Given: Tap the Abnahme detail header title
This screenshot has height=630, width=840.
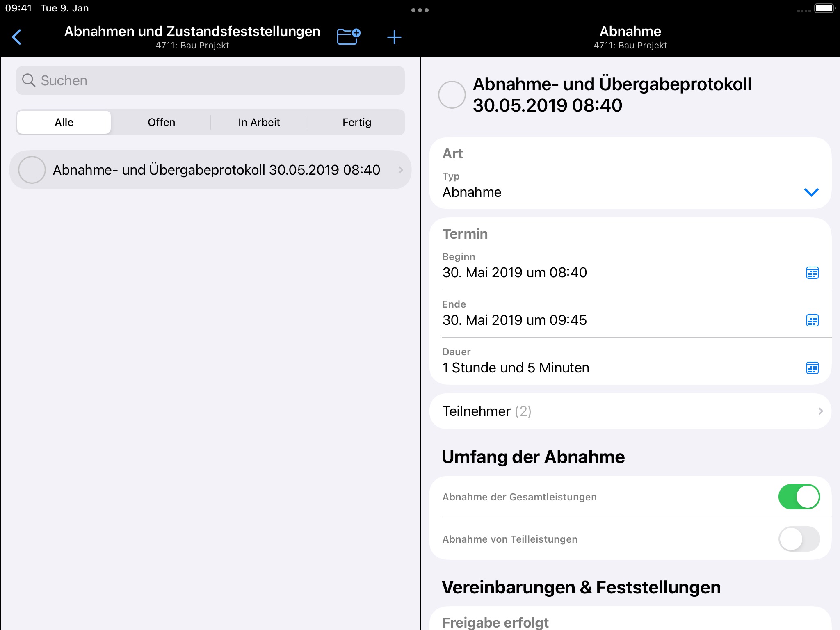Looking at the screenshot, I should coord(630,32).
